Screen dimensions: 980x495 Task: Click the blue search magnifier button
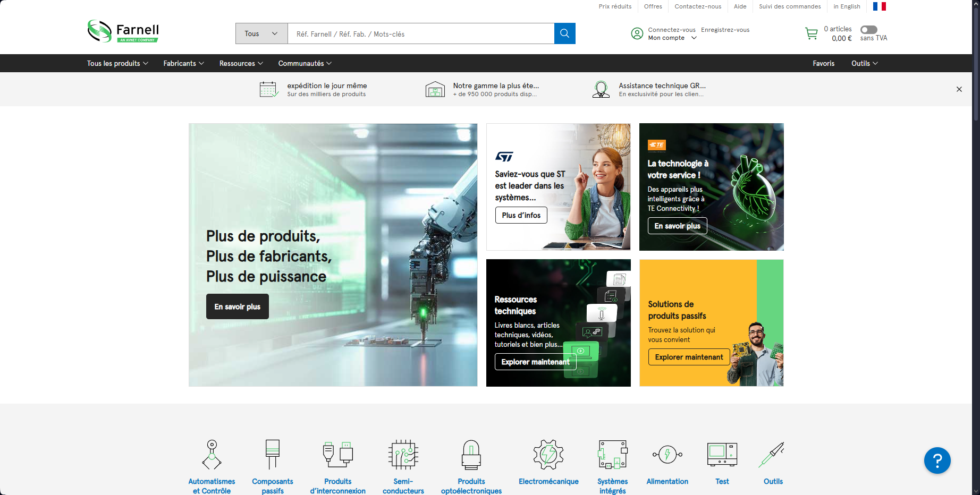point(564,33)
